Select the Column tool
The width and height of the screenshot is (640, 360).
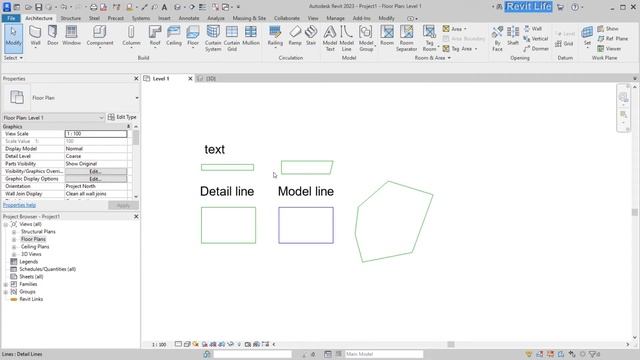131,37
